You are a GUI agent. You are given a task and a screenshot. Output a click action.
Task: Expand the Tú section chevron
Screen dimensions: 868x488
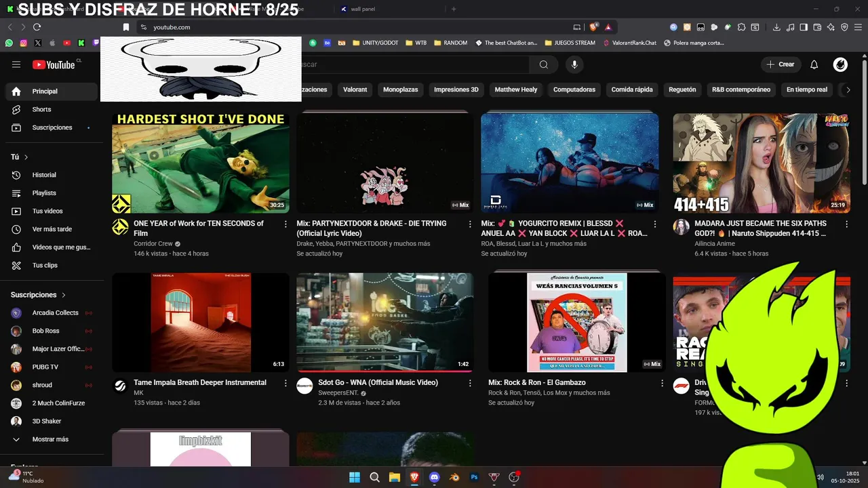coord(26,157)
